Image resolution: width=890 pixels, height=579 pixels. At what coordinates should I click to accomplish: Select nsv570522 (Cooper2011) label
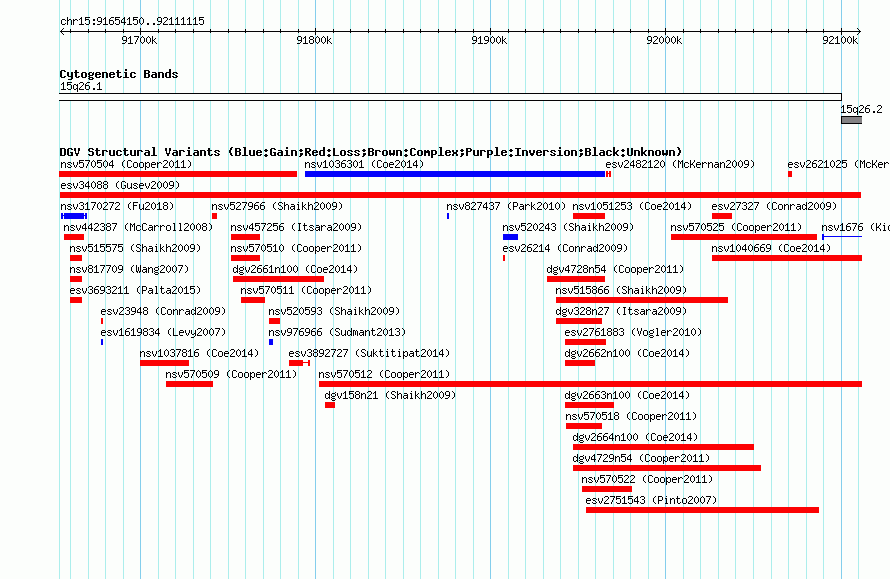pos(648,480)
